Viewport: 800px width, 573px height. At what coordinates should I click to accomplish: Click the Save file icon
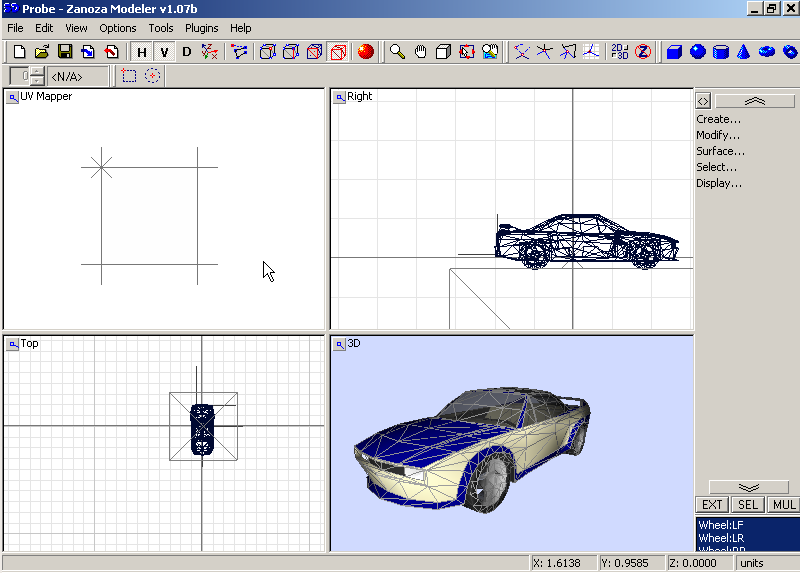point(65,52)
